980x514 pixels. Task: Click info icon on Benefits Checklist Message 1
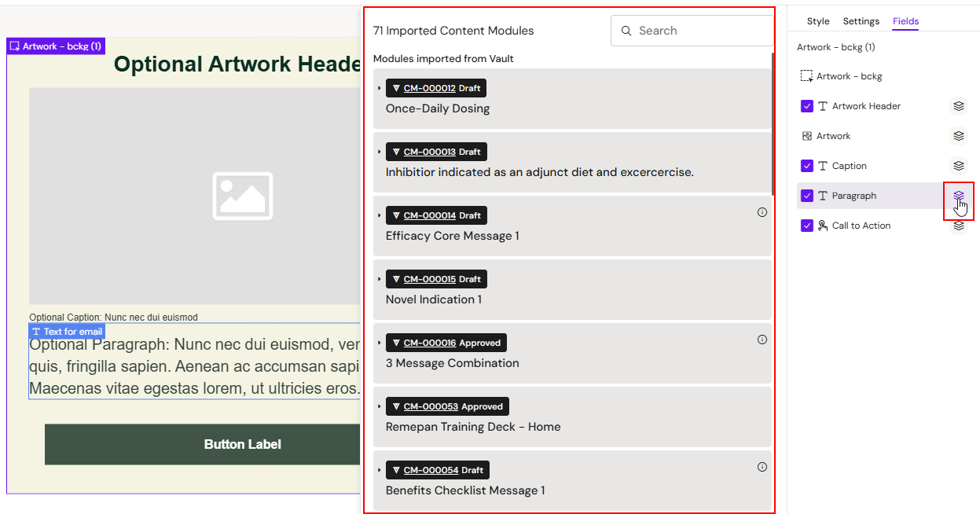[x=762, y=467]
